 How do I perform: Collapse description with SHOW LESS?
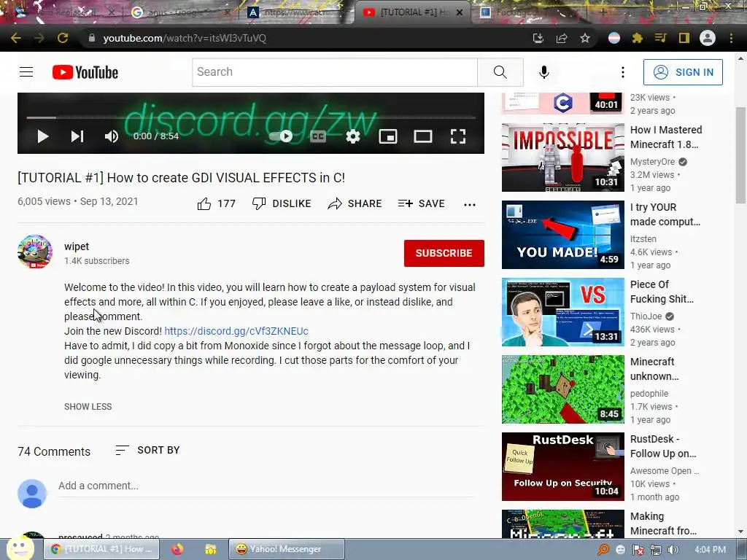88,407
